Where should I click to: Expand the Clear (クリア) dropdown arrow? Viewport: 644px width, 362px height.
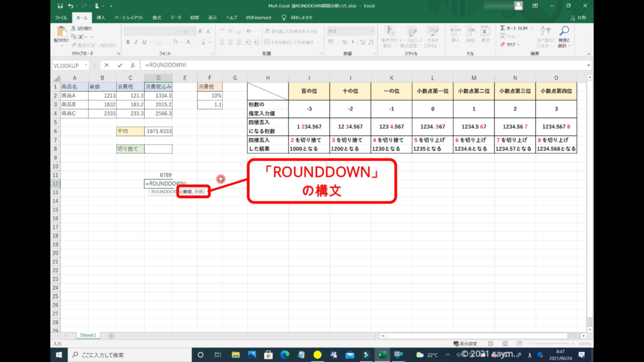coord(518,45)
